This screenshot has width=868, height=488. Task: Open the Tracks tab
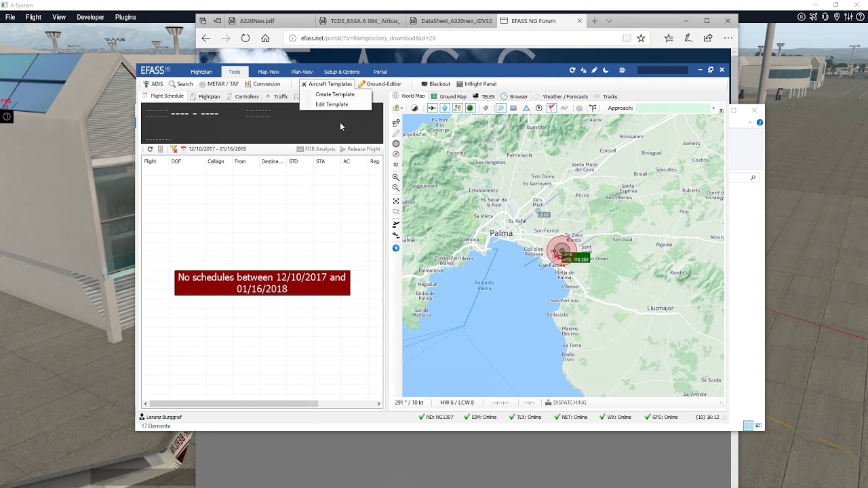pyautogui.click(x=606, y=96)
